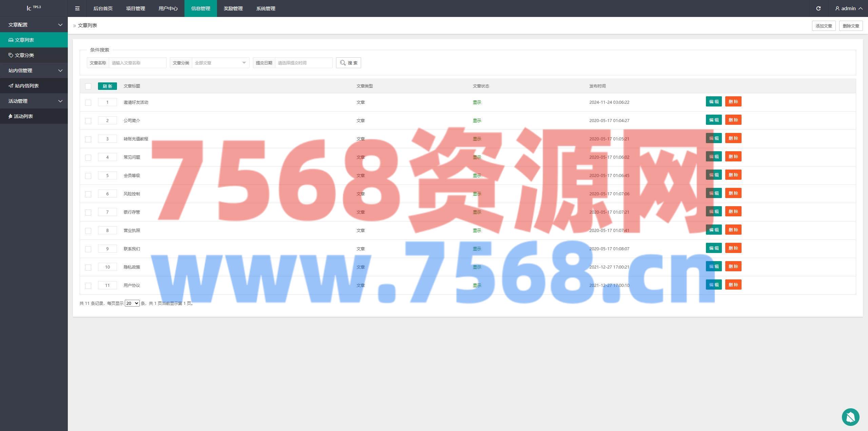The image size is (868, 431).
Task: Click the sidebar collapse hamburger icon
Action: [77, 8]
